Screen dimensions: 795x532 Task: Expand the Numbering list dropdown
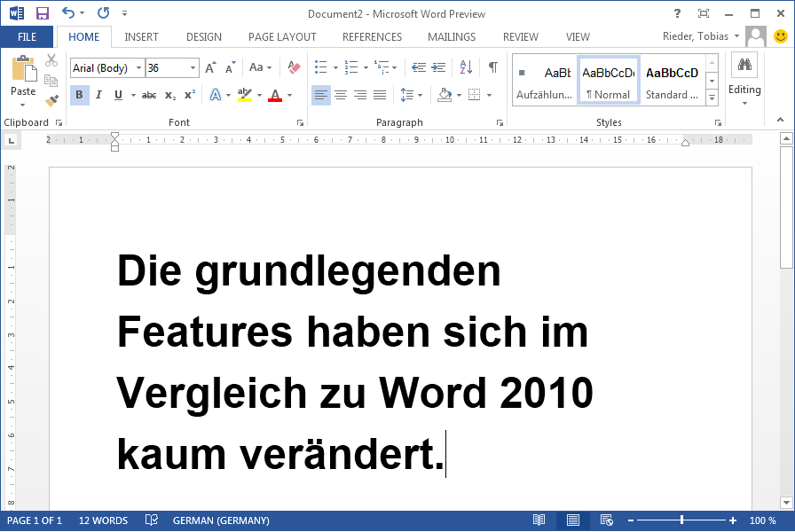click(366, 67)
